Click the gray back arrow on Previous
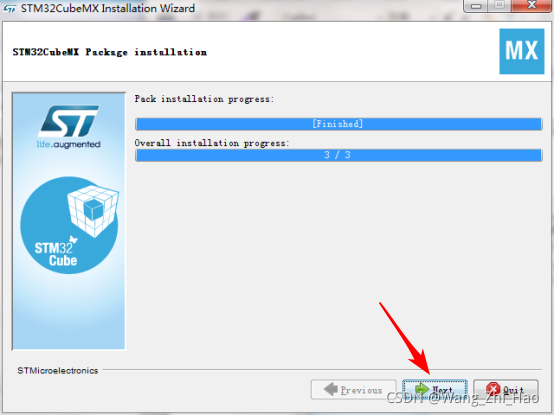This screenshot has width=554, height=416. (331, 389)
